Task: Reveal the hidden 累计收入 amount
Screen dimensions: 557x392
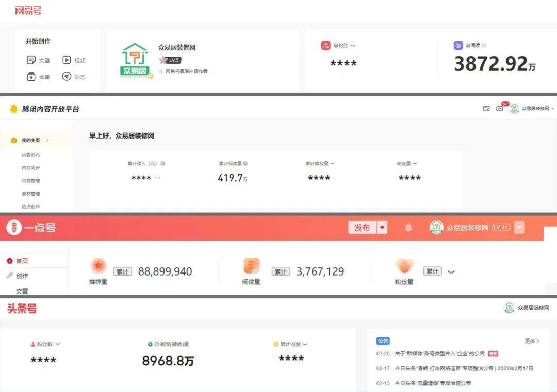Action: [157, 177]
